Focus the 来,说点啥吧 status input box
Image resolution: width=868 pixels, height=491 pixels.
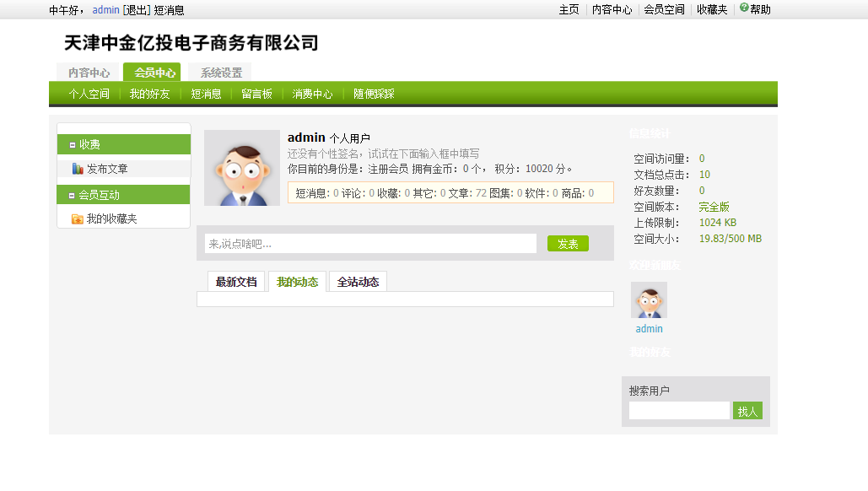[370, 244]
